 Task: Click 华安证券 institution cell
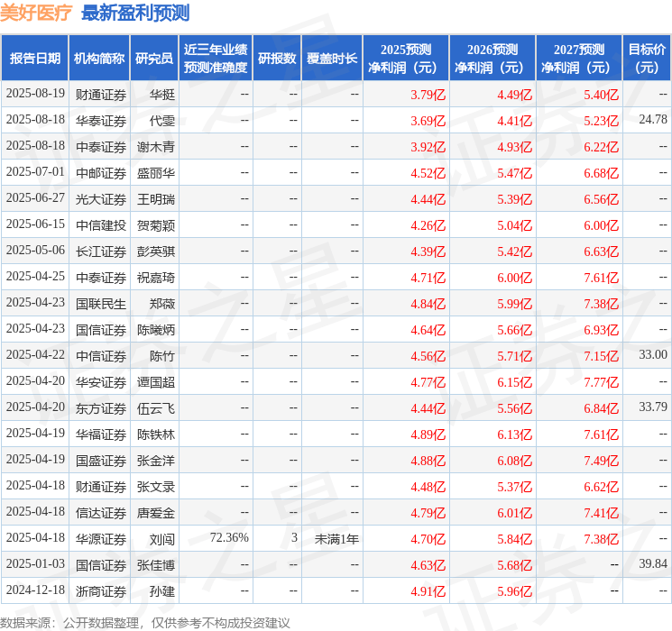101,381
